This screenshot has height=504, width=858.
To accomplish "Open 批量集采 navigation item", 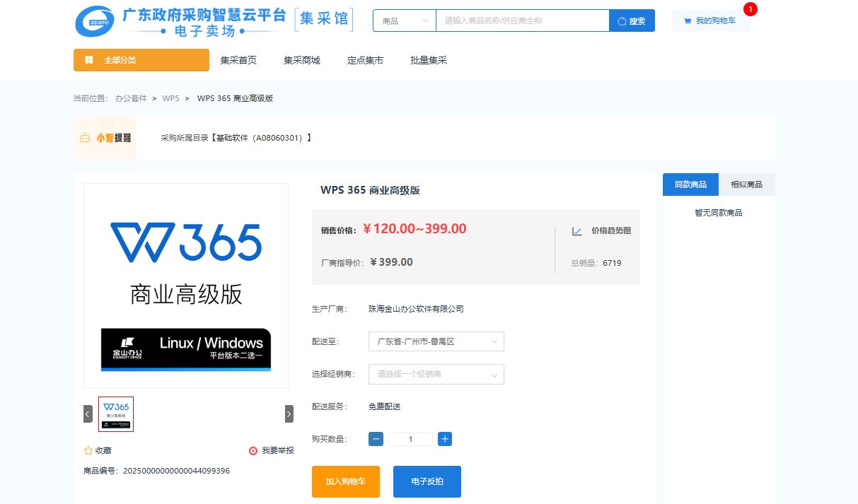I will pyautogui.click(x=429, y=60).
